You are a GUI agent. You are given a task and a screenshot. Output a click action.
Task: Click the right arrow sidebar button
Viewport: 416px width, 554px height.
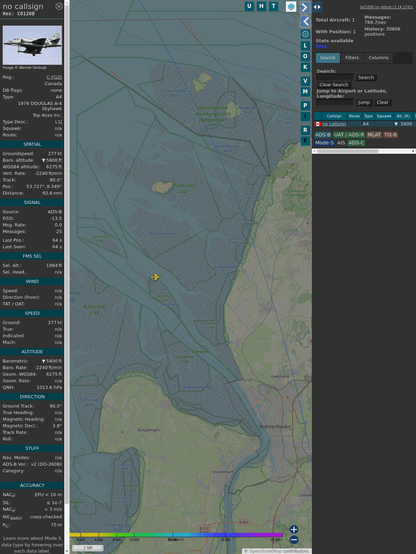tap(305, 7)
